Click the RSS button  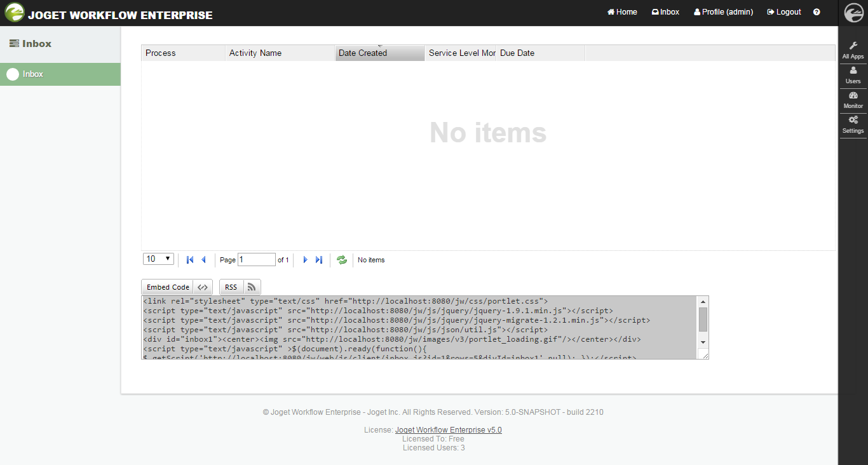(240, 287)
